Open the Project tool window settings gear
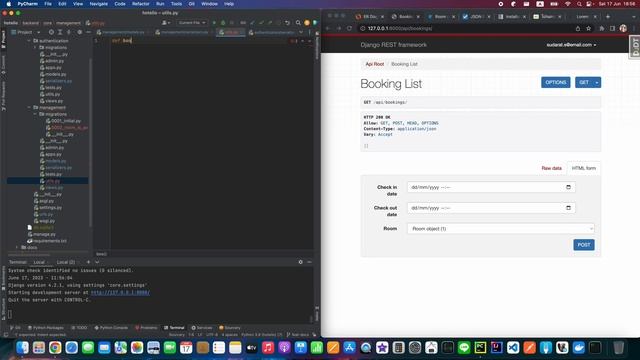Screen dimensions: 640x360 pyautogui.click(x=80, y=32)
